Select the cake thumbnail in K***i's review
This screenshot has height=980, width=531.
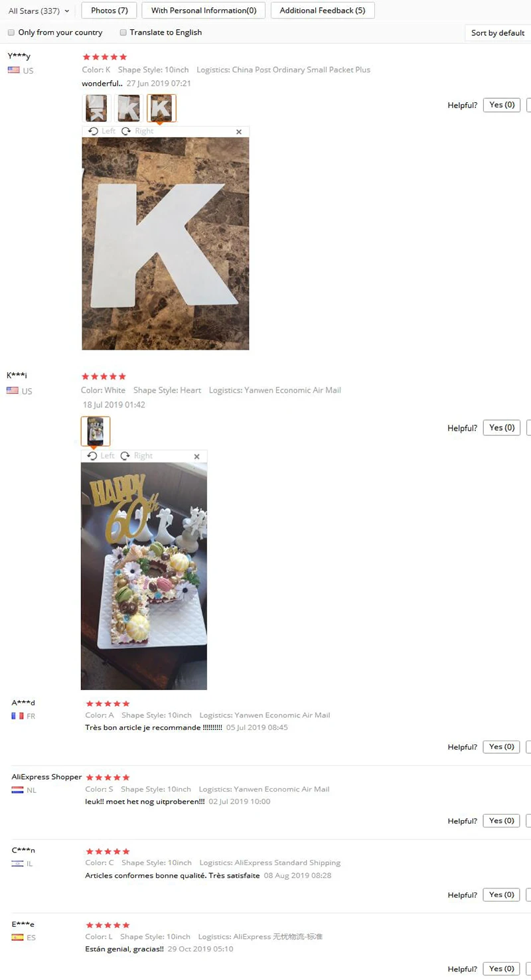click(96, 431)
